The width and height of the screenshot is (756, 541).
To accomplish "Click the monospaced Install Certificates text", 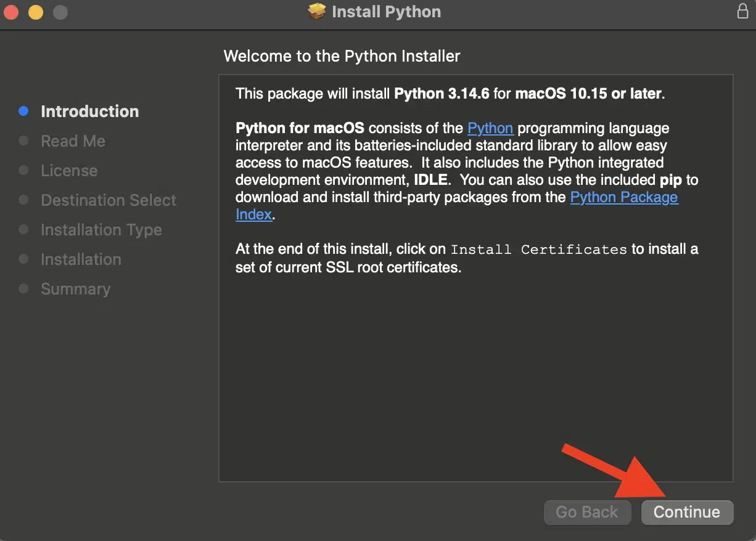I will click(x=538, y=250).
